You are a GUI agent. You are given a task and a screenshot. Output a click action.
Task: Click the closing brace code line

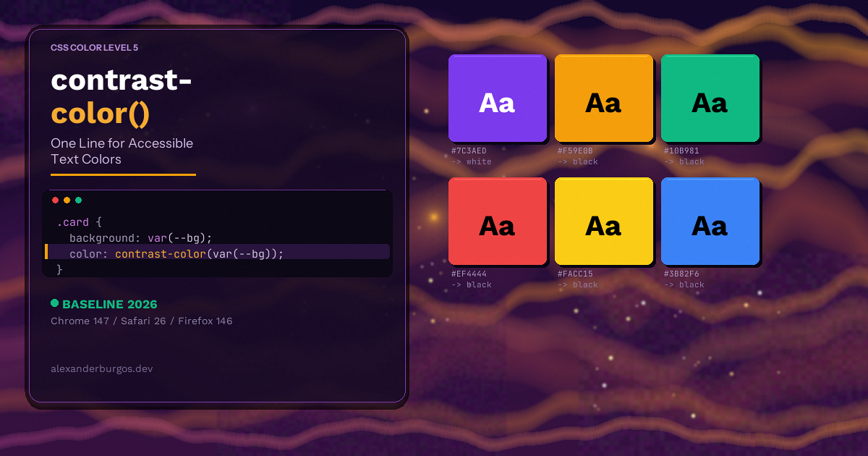point(60,269)
